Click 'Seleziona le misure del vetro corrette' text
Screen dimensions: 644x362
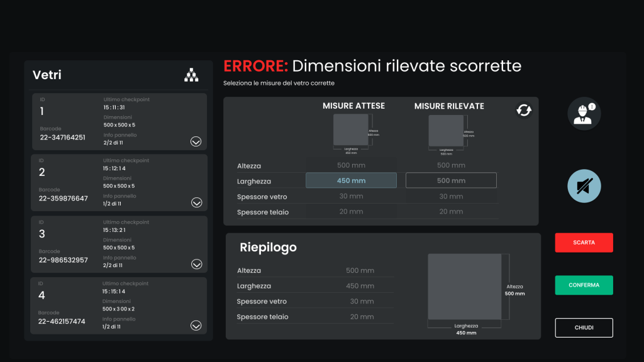(x=279, y=84)
